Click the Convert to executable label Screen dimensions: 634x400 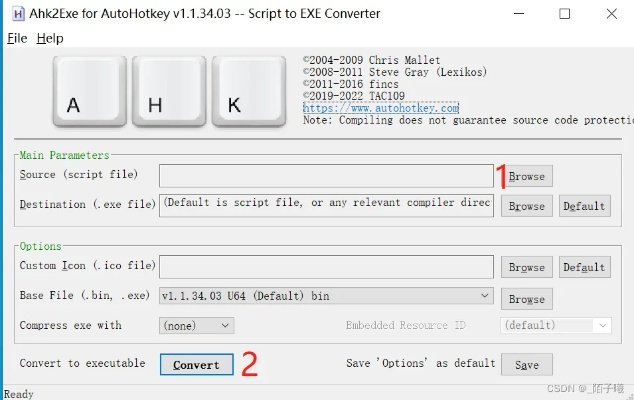click(82, 363)
